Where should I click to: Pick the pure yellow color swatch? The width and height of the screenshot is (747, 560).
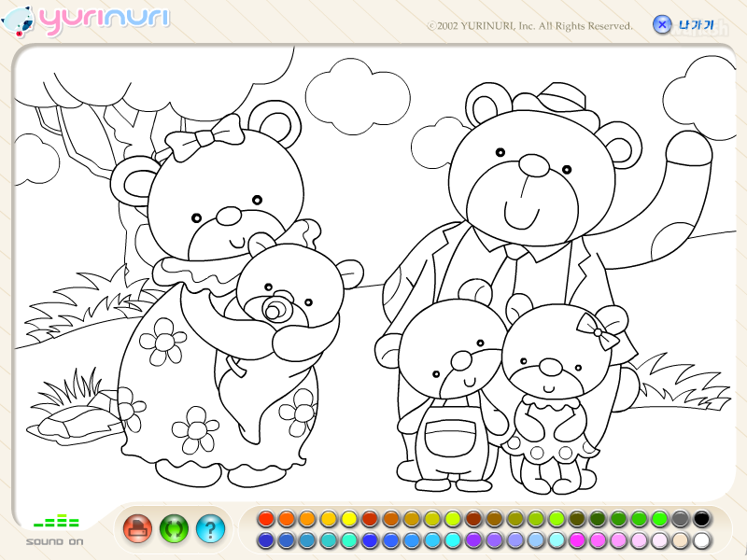coord(348,519)
